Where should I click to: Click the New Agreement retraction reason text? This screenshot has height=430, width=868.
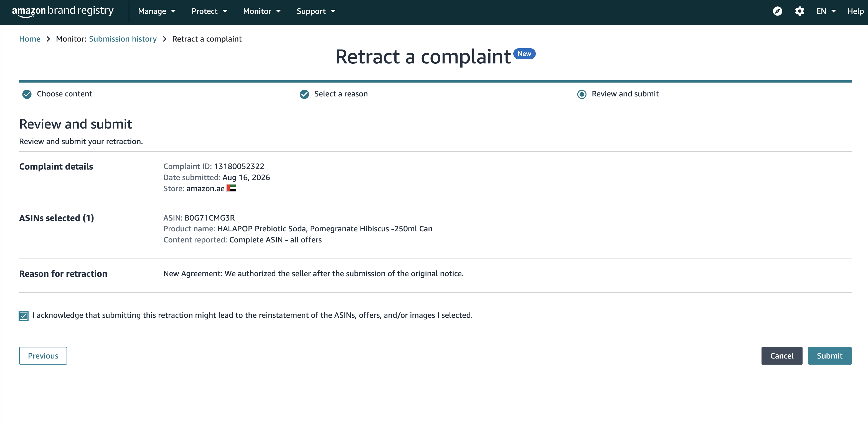313,273
